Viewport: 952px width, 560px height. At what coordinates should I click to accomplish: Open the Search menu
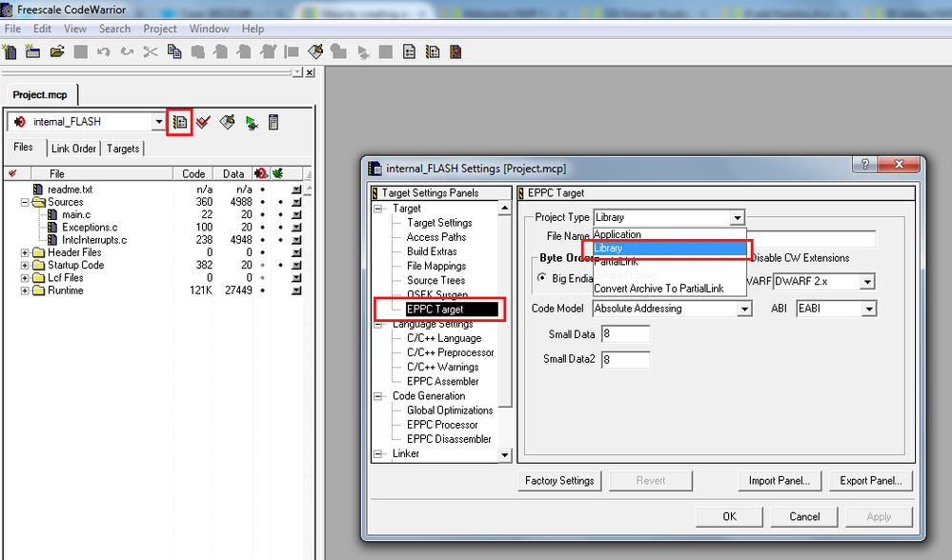coord(114,29)
